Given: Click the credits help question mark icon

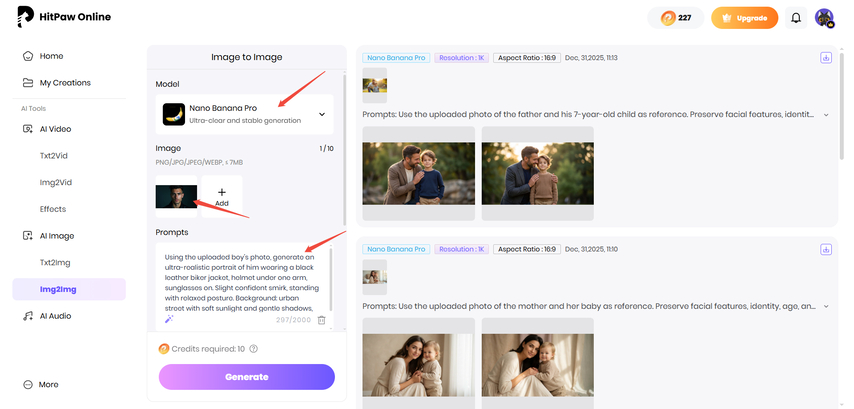Looking at the screenshot, I should [x=254, y=349].
